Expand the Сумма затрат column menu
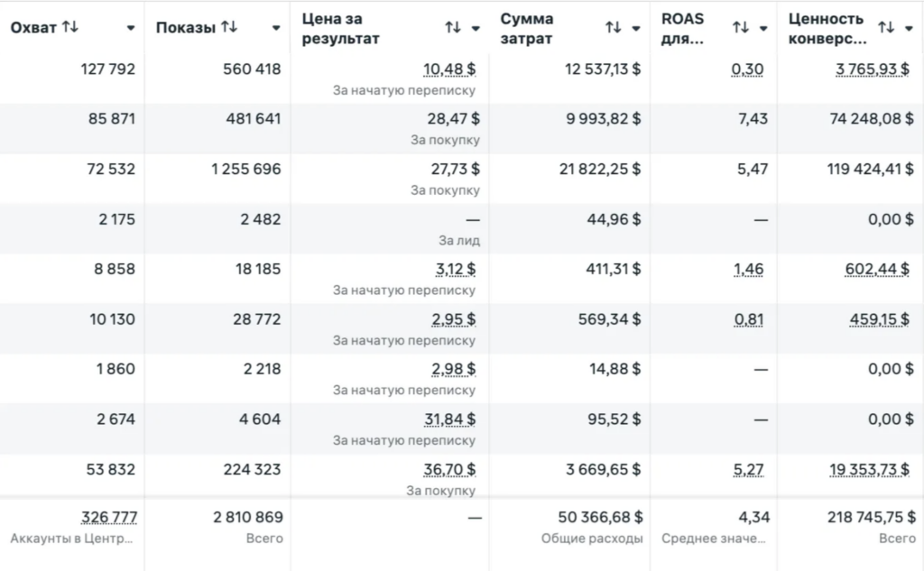This screenshot has width=924, height=571. tap(636, 28)
